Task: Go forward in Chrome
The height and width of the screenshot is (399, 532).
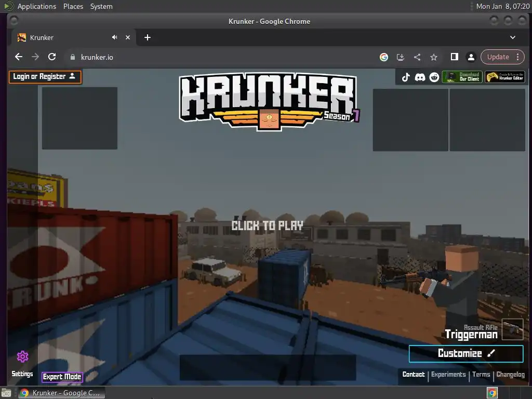Action: 35,57
